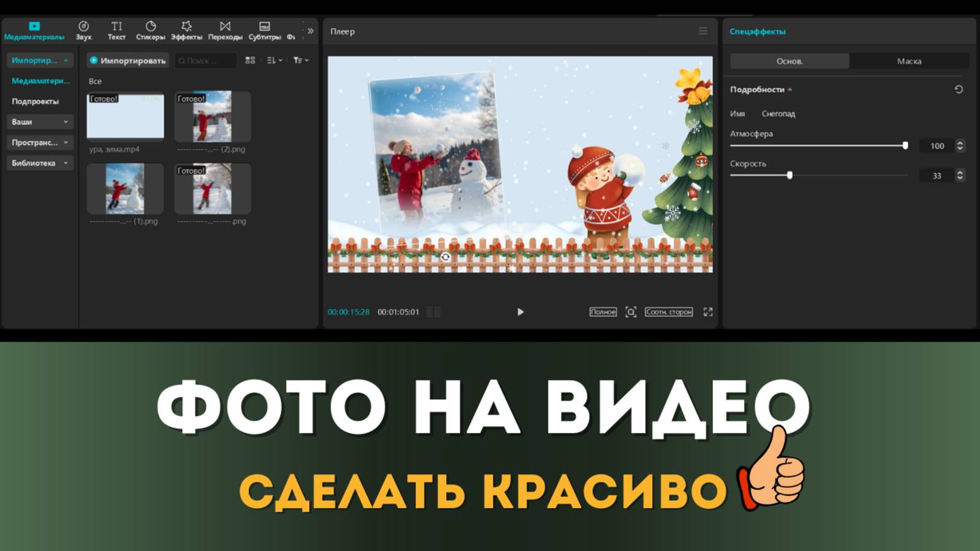Expand the Библиотека section

click(39, 163)
